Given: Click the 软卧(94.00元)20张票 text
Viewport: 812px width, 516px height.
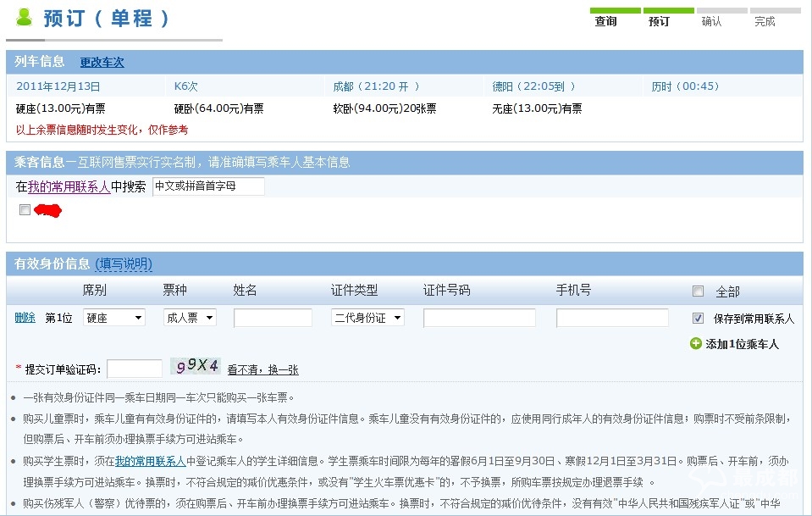Looking at the screenshot, I should (384, 108).
